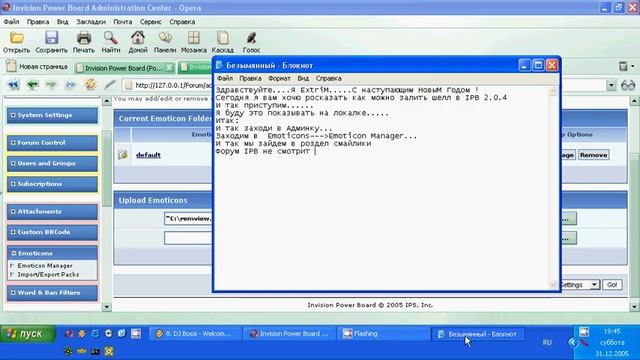The image size is (640, 360).
Task: Expand the Word & Ban Filters section
Action: pos(52,293)
